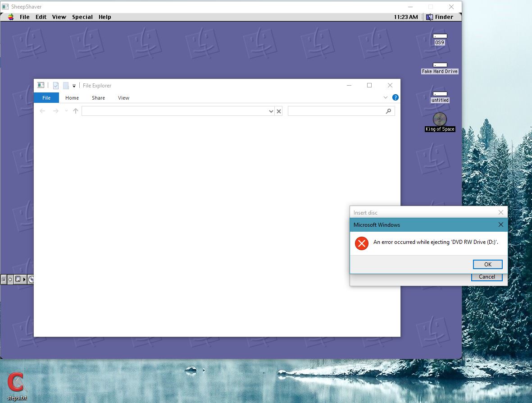532x403 pixels.
Task: Open the steps.txt desktop file
Action: coord(17,386)
